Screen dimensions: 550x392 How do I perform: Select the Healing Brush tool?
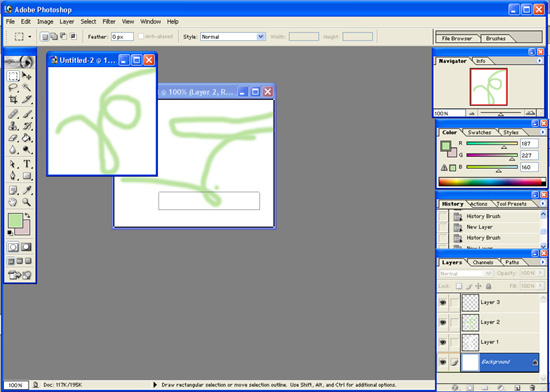coord(13,114)
